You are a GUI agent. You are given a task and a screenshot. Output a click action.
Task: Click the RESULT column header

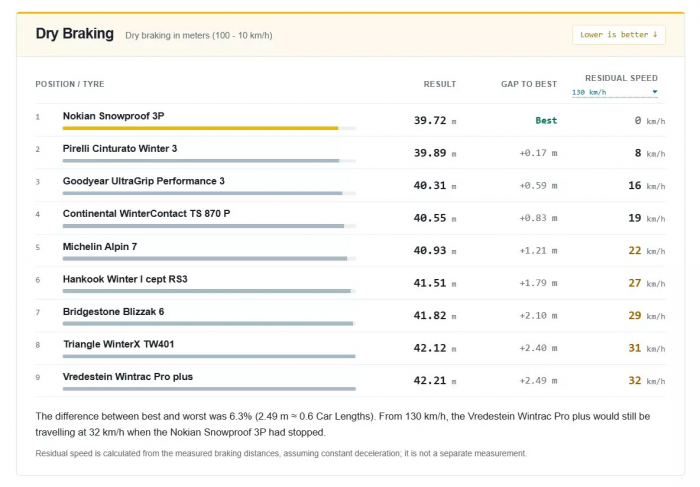click(x=440, y=84)
